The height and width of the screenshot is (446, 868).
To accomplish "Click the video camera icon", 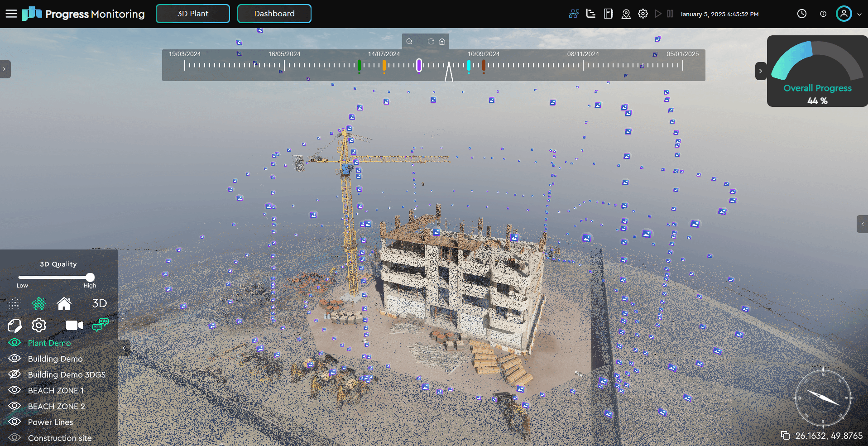I will tap(74, 326).
